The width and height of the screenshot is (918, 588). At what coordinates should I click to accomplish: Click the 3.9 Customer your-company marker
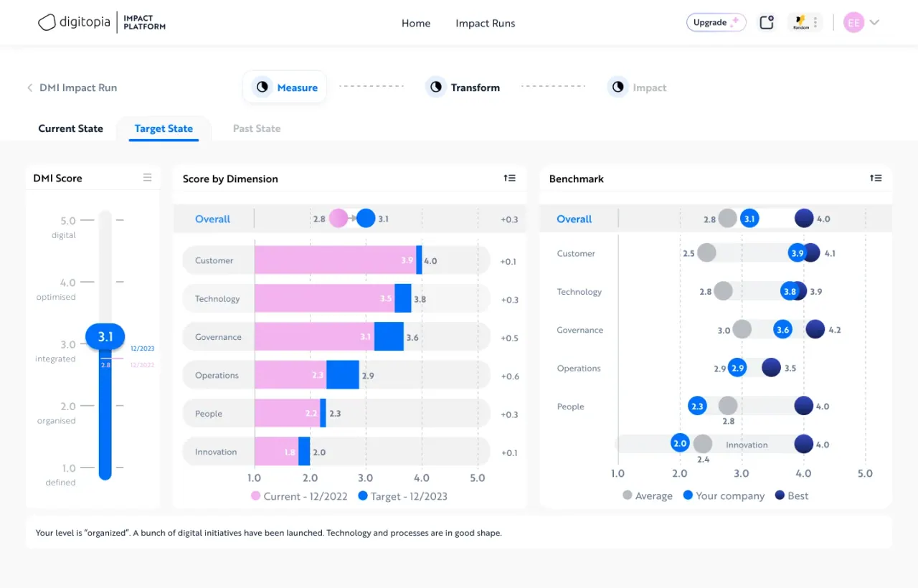[797, 252]
